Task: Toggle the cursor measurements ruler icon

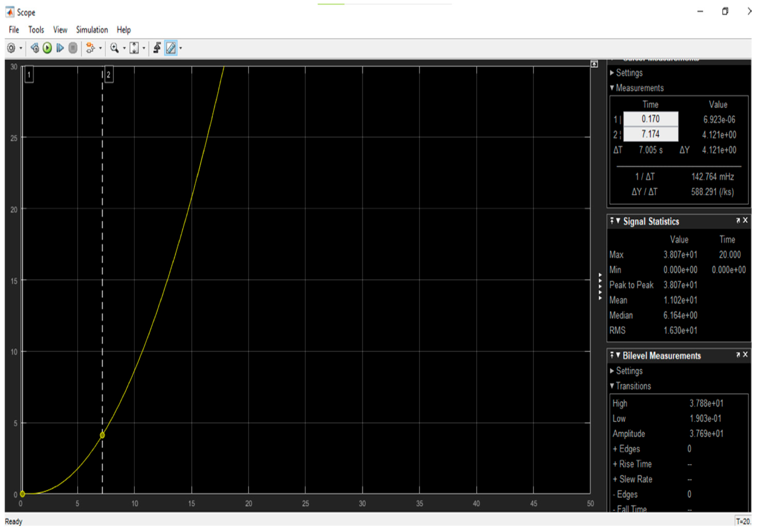Action: [x=171, y=48]
